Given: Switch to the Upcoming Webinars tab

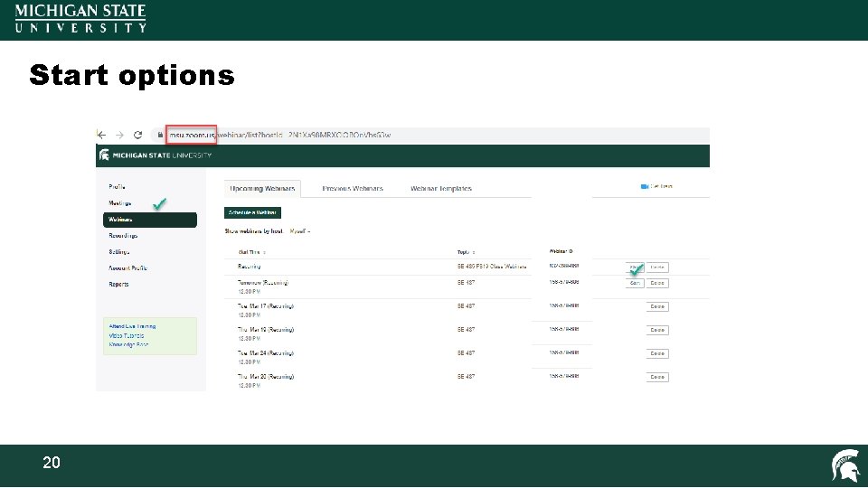Looking at the screenshot, I should (x=262, y=189).
